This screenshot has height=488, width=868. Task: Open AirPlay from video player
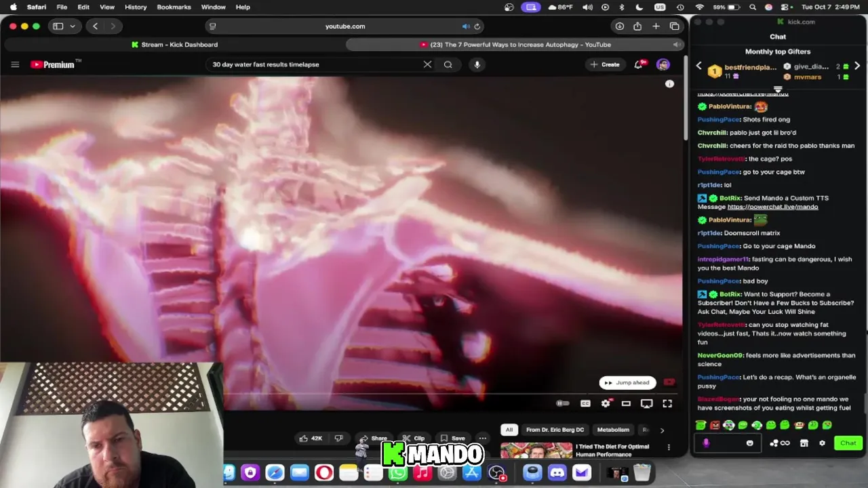pyautogui.click(x=646, y=403)
